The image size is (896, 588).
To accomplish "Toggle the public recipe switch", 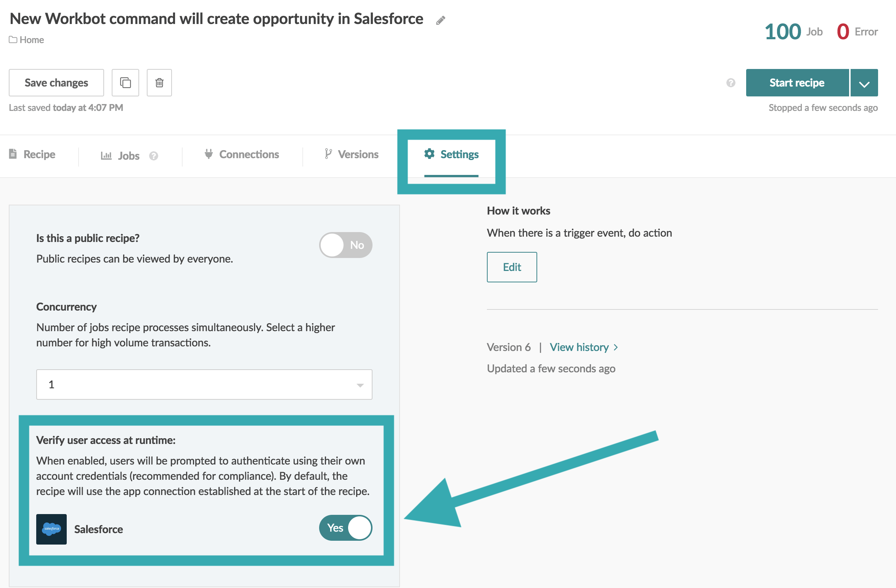I will pyautogui.click(x=346, y=245).
